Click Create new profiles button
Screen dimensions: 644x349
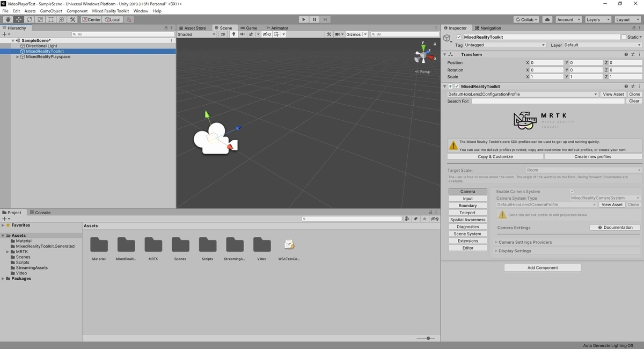[x=593, y=157]
